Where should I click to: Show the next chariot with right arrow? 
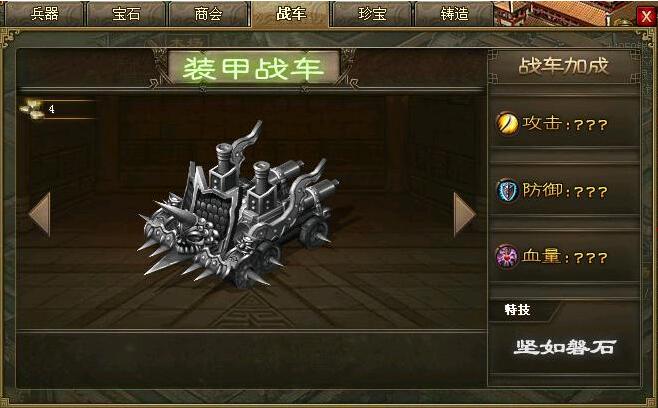(465, 214)
